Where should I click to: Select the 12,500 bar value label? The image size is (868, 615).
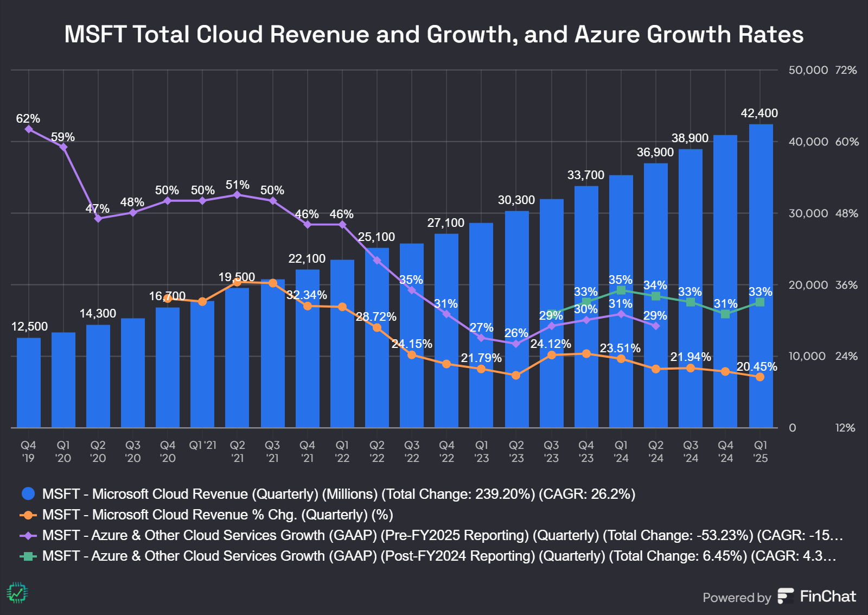(x=29, y=326)
